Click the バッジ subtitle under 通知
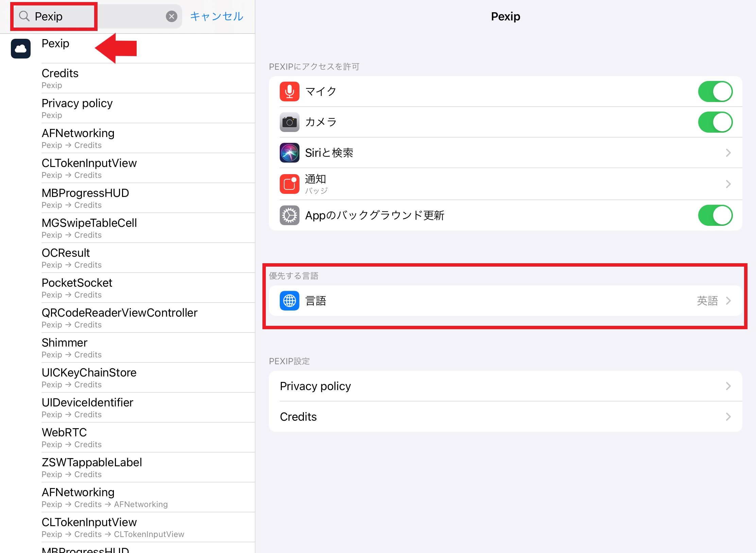 pyautogui.click(x=316, y=191)
